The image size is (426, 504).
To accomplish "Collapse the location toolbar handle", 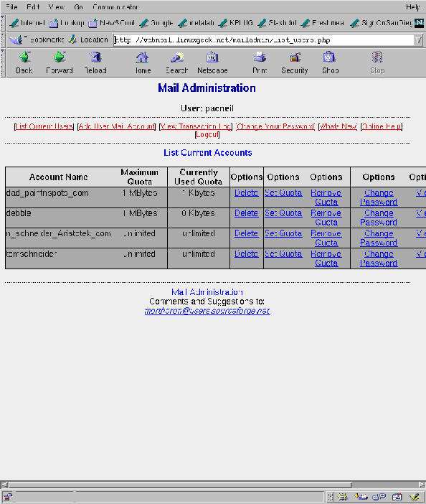I will 3,40.
